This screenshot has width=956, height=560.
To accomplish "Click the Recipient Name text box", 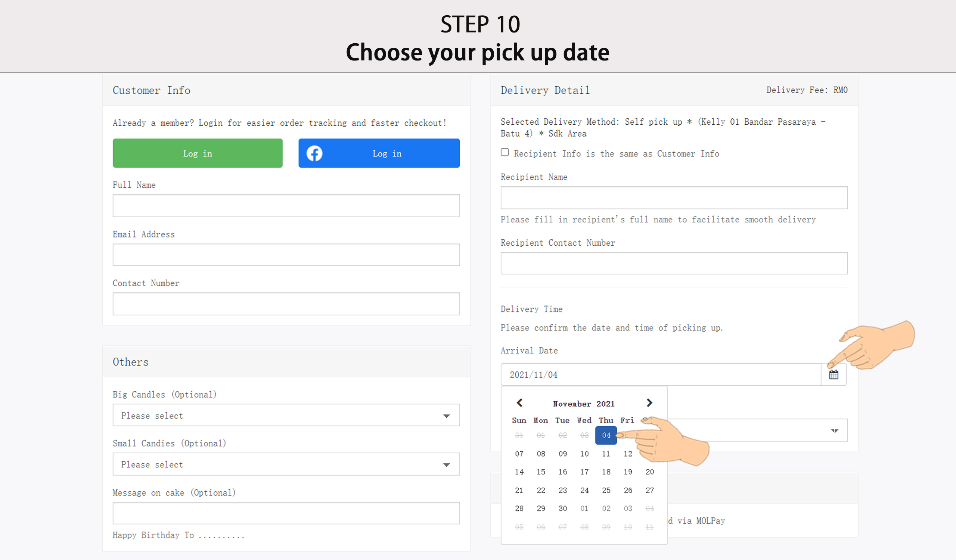I will [x=674, y=197].
